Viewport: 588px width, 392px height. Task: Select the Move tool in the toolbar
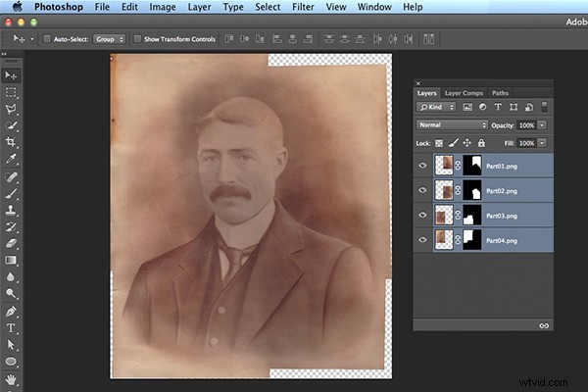[12, 74]
